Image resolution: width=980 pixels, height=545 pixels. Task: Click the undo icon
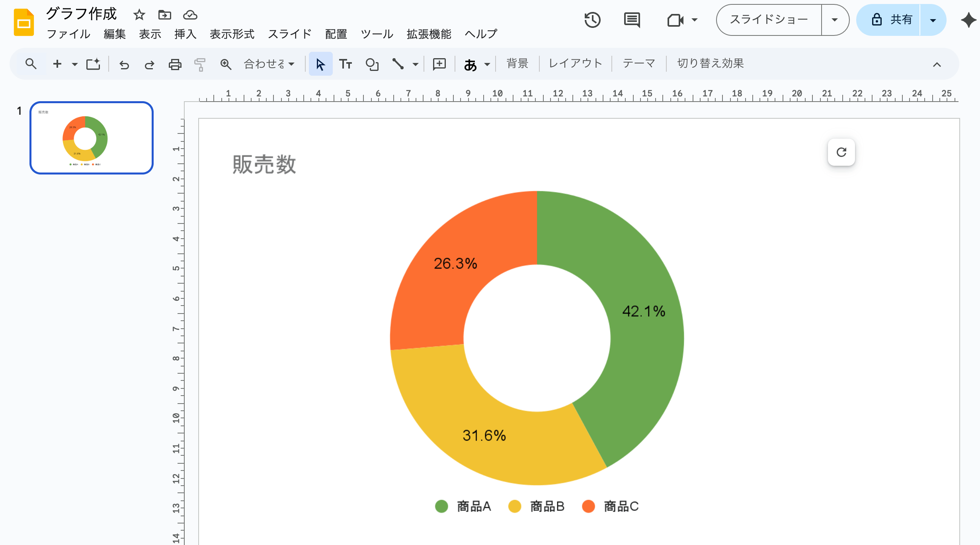[124, 64]
